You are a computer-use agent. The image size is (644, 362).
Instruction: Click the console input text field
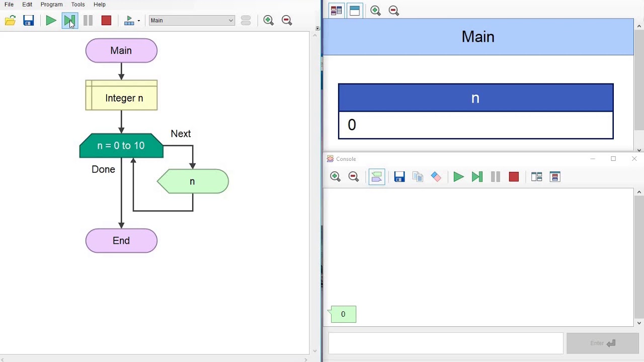446,343
